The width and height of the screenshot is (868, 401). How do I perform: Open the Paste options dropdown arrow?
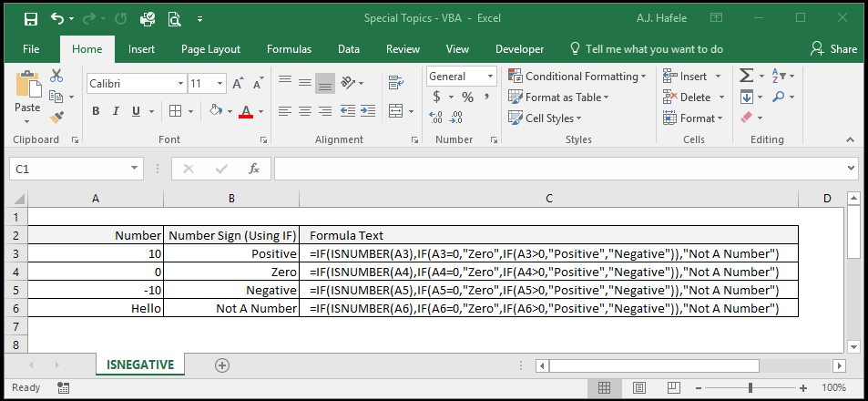coord(27,121)
